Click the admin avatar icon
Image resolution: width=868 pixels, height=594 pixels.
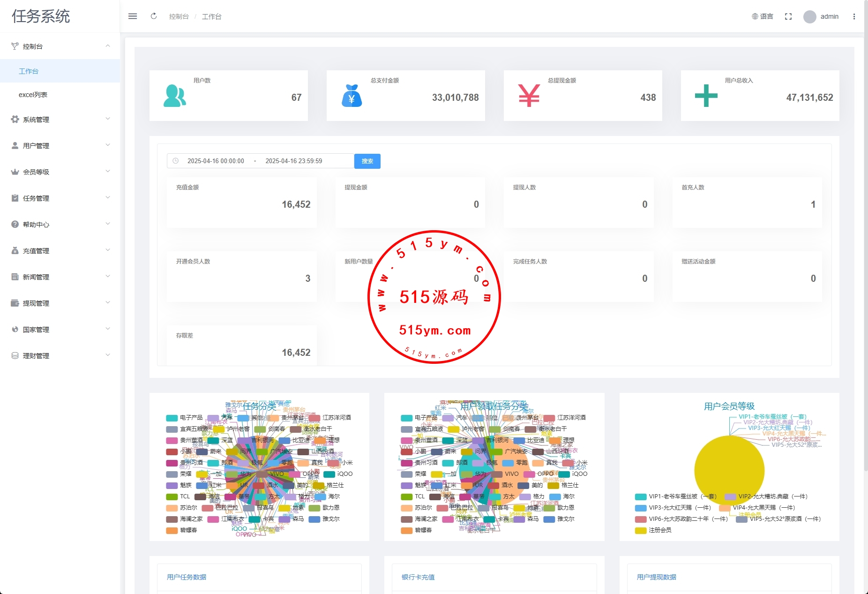[809, 17]
